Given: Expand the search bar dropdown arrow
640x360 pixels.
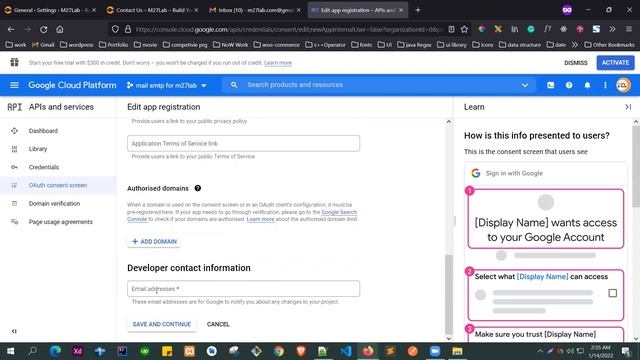Looking at the screenshot, I should coord(525,85).
